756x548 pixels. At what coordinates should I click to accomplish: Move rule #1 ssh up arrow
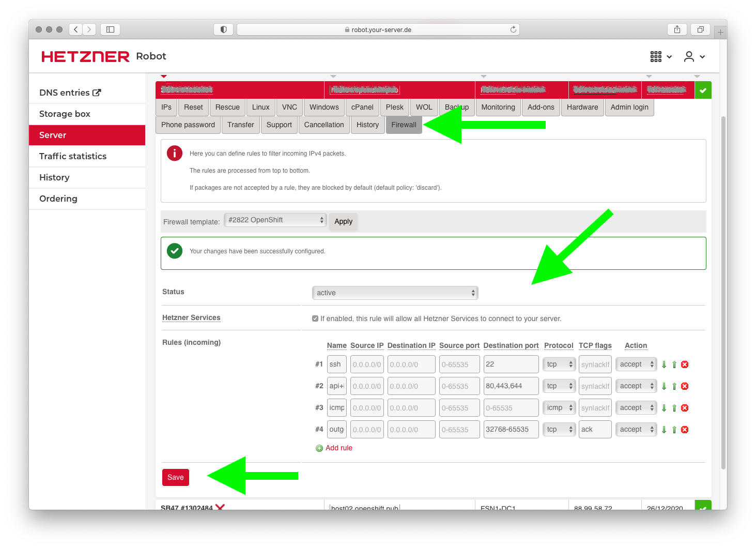pos(674,364)
